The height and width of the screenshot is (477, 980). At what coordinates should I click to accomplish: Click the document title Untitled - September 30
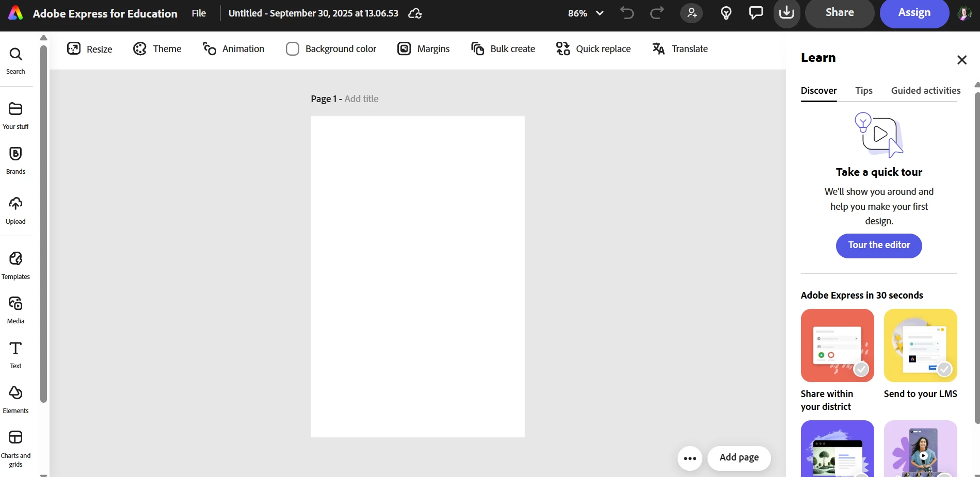[313, 13]
